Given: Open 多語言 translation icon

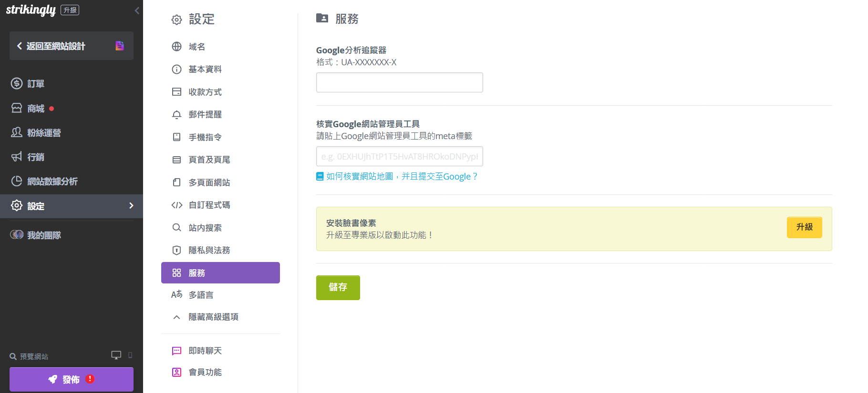Looking at the screenshot, I should [x=177, y=294].
